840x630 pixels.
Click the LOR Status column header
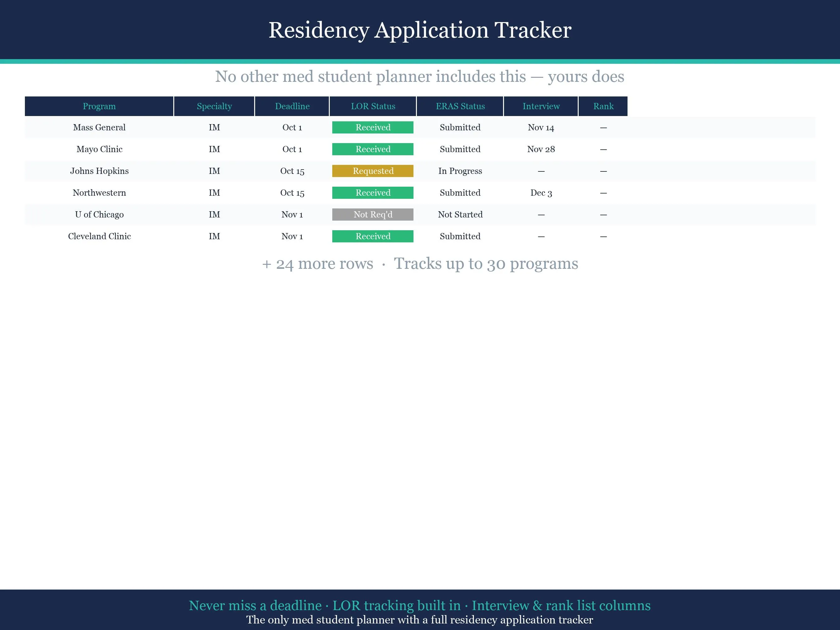pyautogui.click(x=373, y=106)
